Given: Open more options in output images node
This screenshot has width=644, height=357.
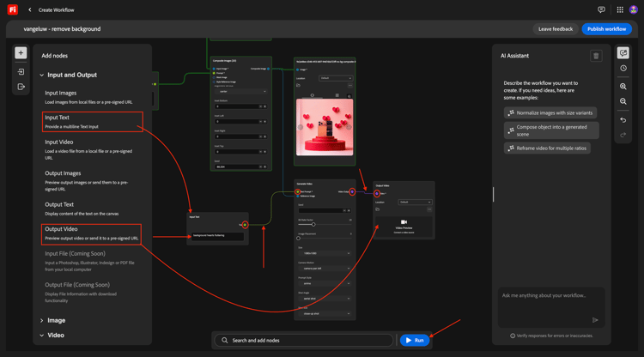Looking at the screenshot, I should pyautogui.click(x=350, y=85).
